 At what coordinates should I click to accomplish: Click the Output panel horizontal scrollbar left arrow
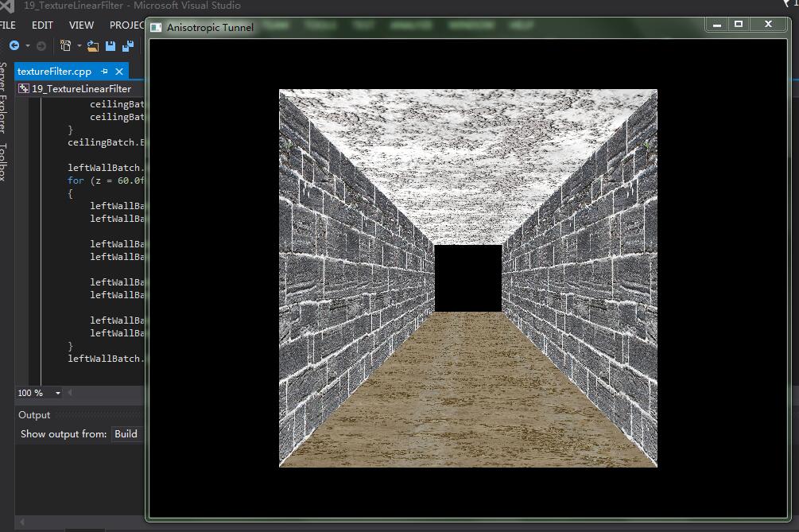pyautogui.click(x=22, y=522)
